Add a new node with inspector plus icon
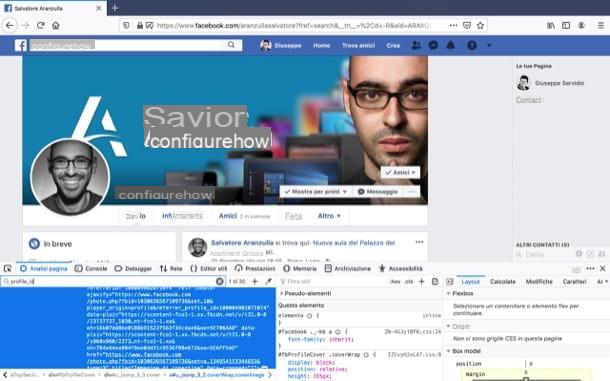Screen dimensions: 610x381 click(255, 281)
